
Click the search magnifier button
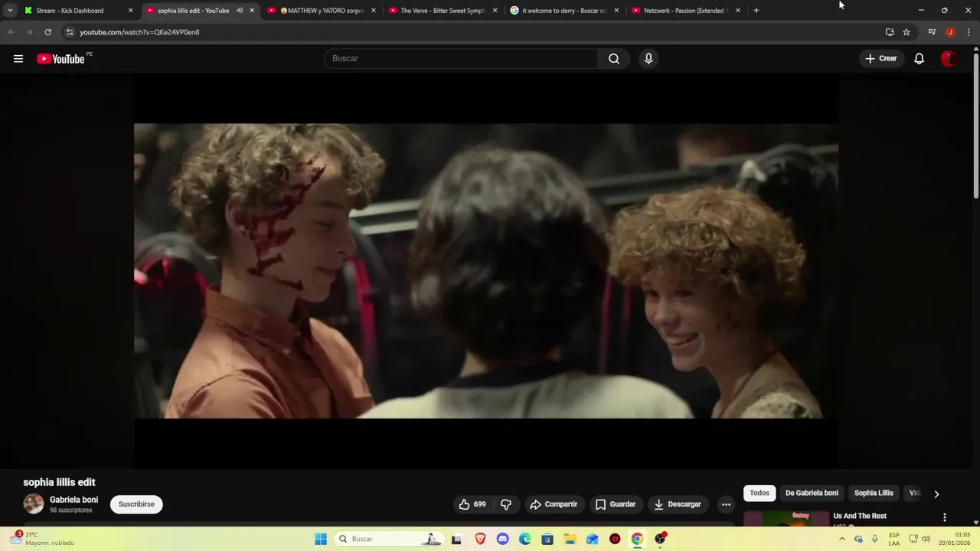(x=614, y=58)
